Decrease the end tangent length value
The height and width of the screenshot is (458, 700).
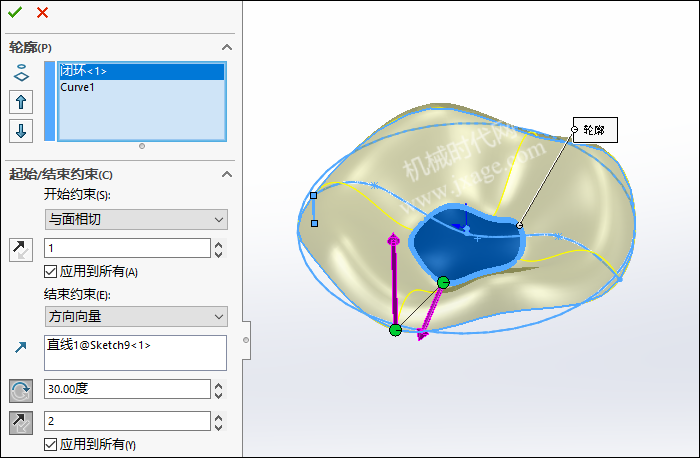click(x=218, y=427)
